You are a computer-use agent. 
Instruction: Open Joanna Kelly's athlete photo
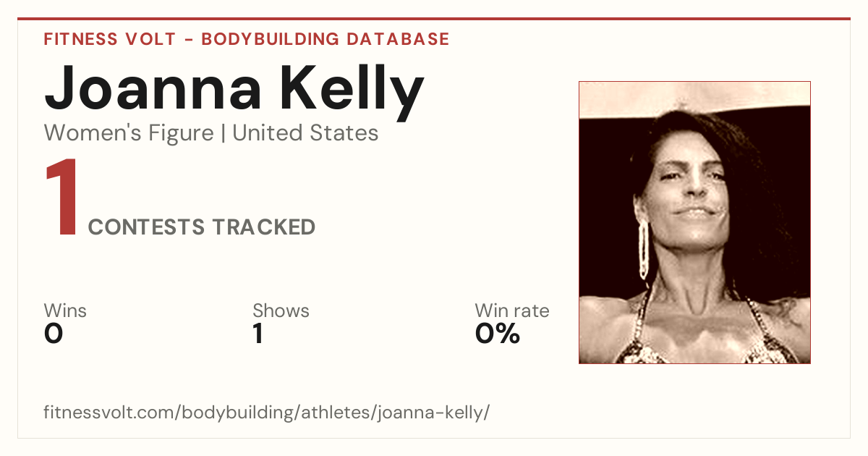694,222
